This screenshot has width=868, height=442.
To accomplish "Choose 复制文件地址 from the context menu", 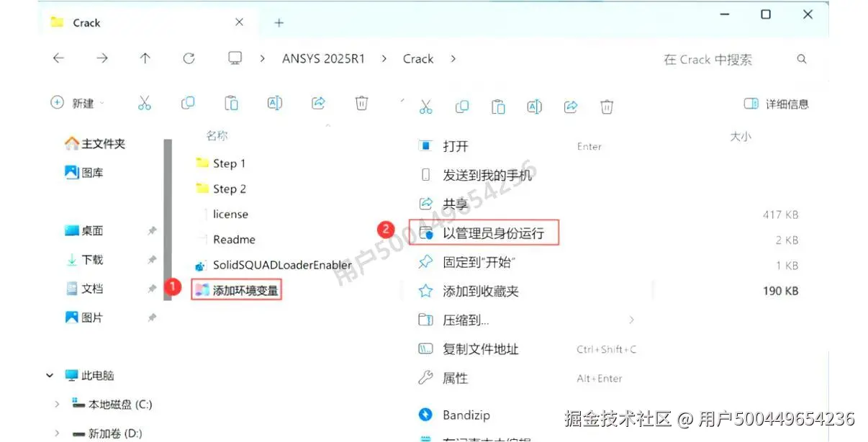I will [479, 349].
